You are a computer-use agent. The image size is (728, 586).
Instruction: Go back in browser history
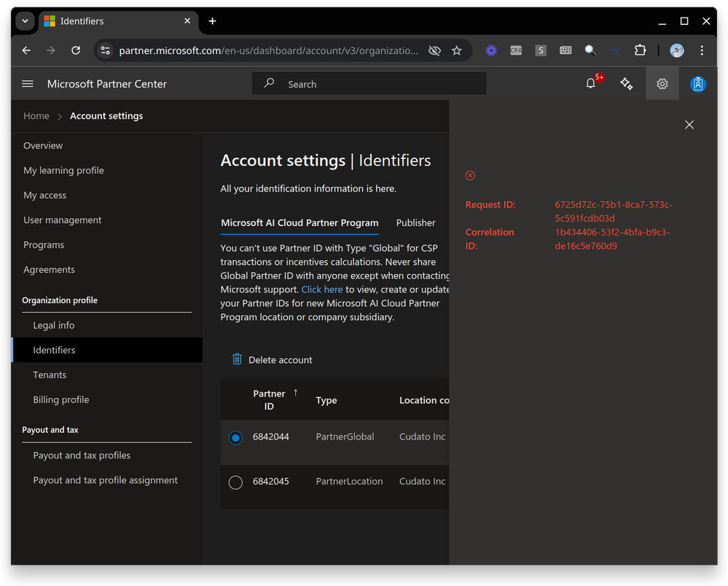click(x=26, y=50)
